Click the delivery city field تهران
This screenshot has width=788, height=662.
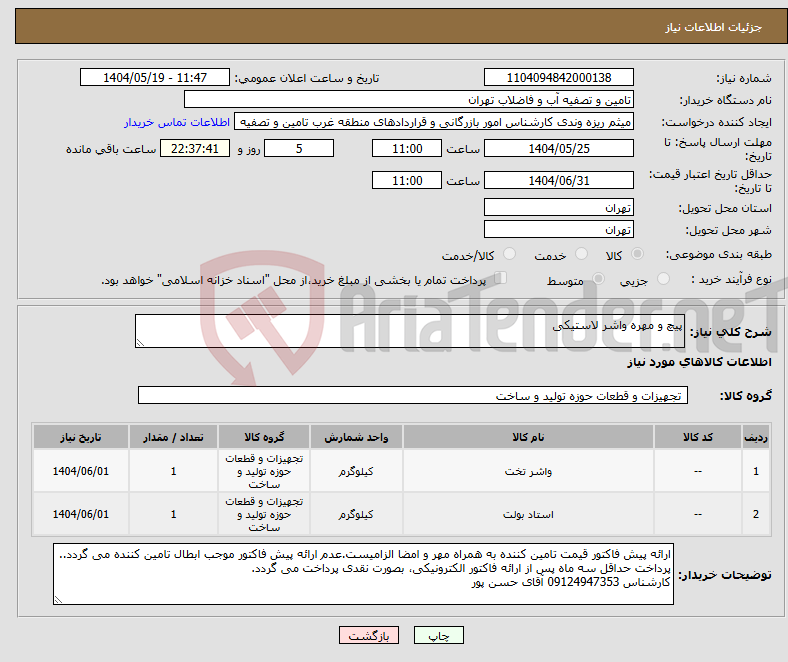pyautogui.click(x=559, y=229)
